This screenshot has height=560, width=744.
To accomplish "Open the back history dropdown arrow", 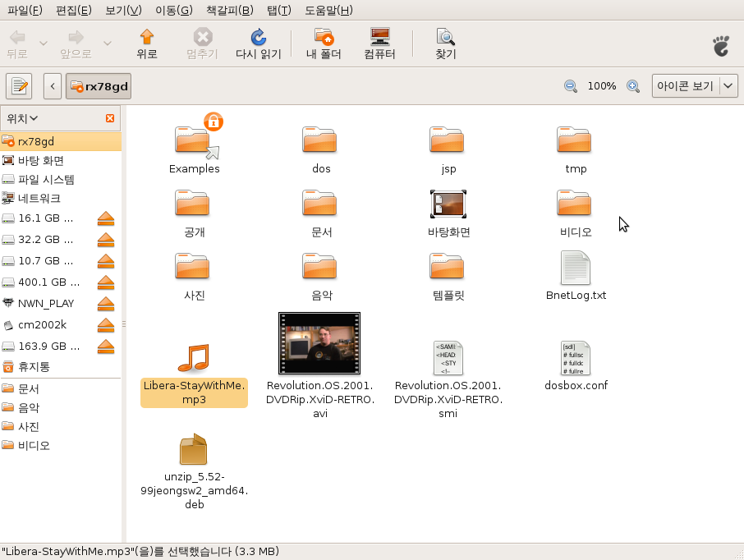I will (44, 44).
